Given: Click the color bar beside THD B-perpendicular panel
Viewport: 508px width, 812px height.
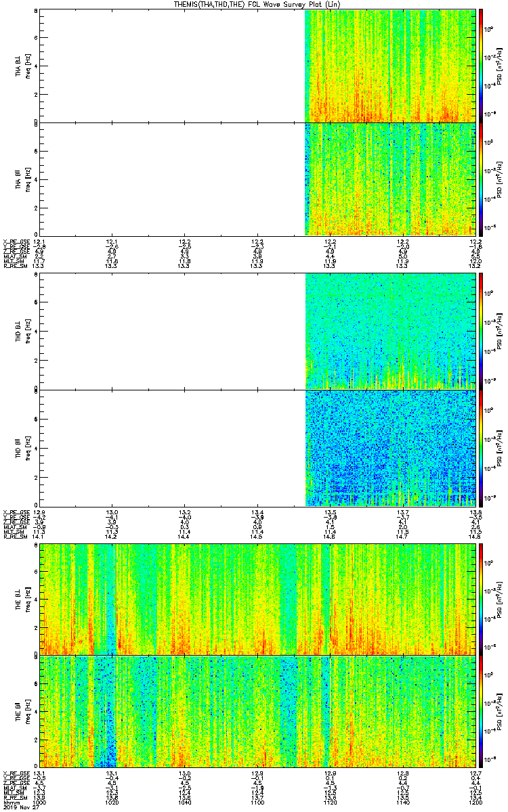Looking at the screenshot, I should pos(481,331).
